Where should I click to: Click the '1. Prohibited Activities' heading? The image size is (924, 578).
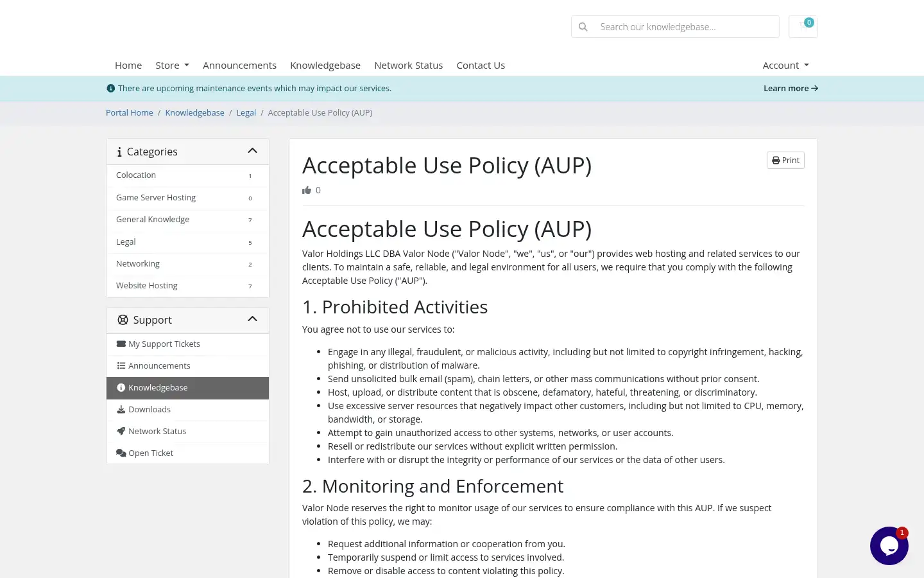pos(395,307)
